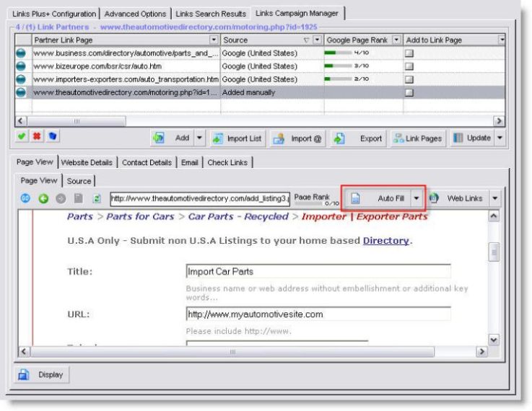Click the globe icon in the business.com row
Viewport: 532px width, 411px height.
pyautogui.click(x=21, y=53)
